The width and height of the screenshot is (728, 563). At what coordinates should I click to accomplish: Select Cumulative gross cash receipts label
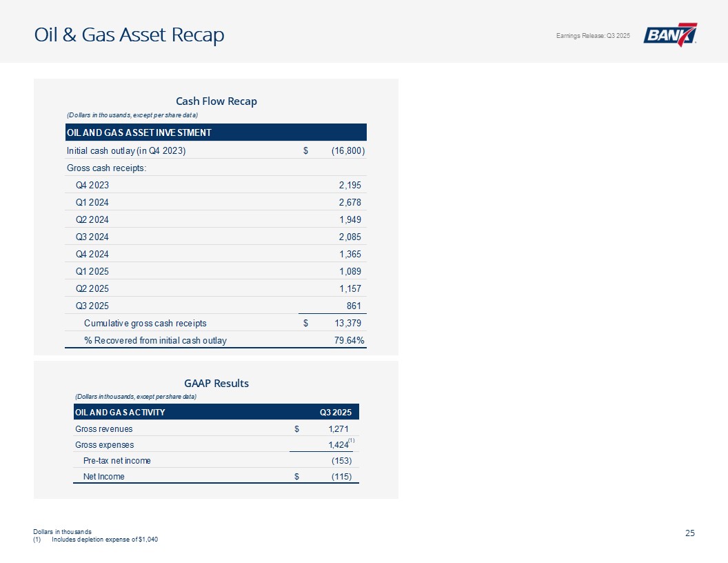[145, 323]
